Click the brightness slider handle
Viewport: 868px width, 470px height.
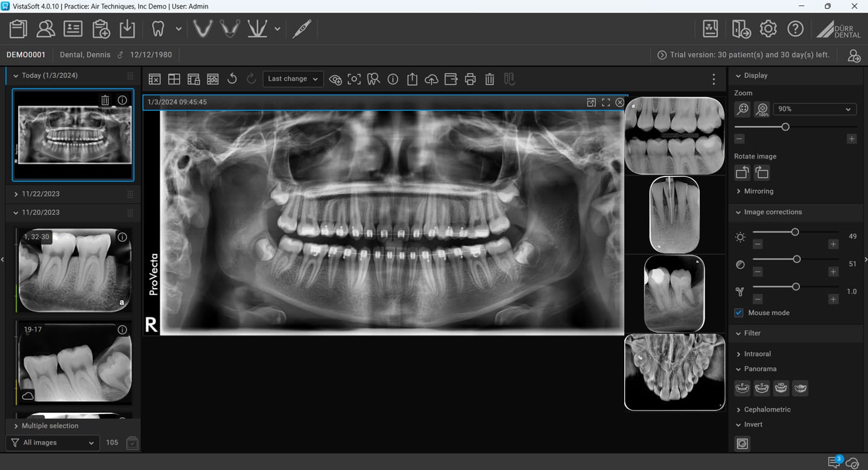pyautogui.click(x=795, y=232)
